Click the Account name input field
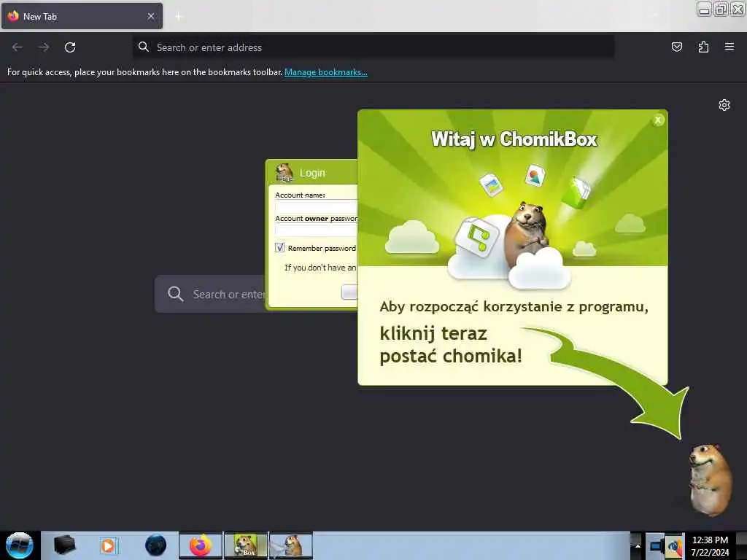The width and height of the screenshot is (747, 560). 316,206
